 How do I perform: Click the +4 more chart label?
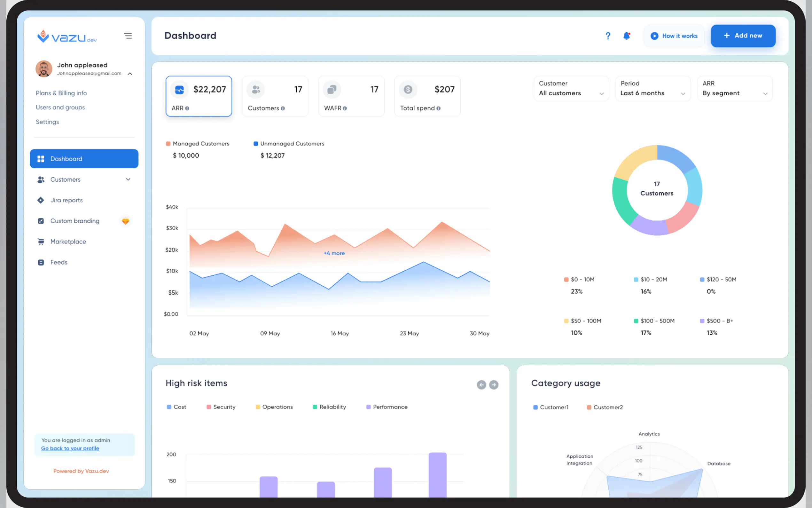click(x=334, y=253)
